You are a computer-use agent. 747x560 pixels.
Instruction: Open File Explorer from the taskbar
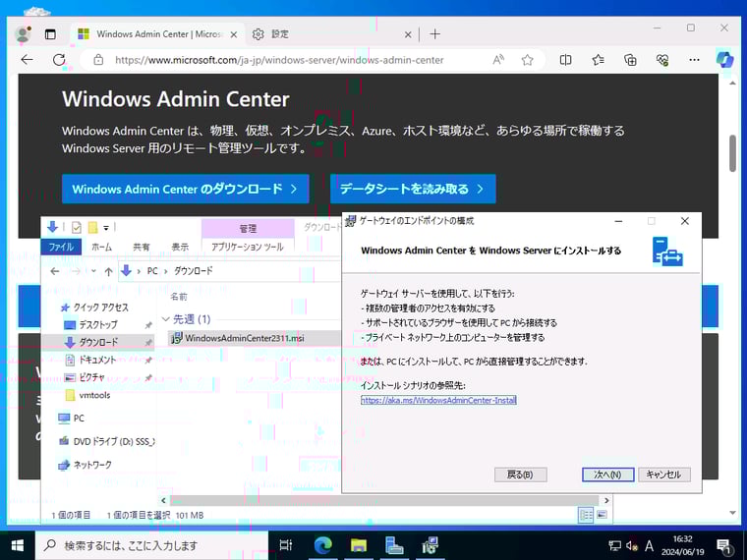tap(359, 545)
